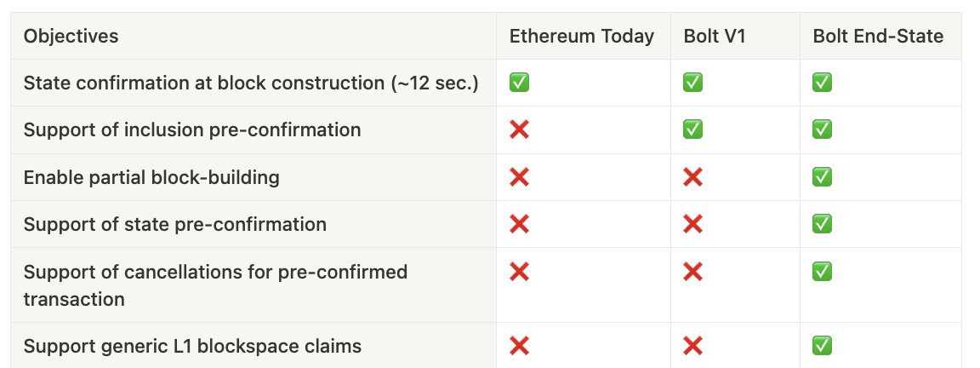The height and width of the screenshot is (368, 980).
Task: Click Ethereum Today cross for L1 blockspace claims
Action: point(520,346)
